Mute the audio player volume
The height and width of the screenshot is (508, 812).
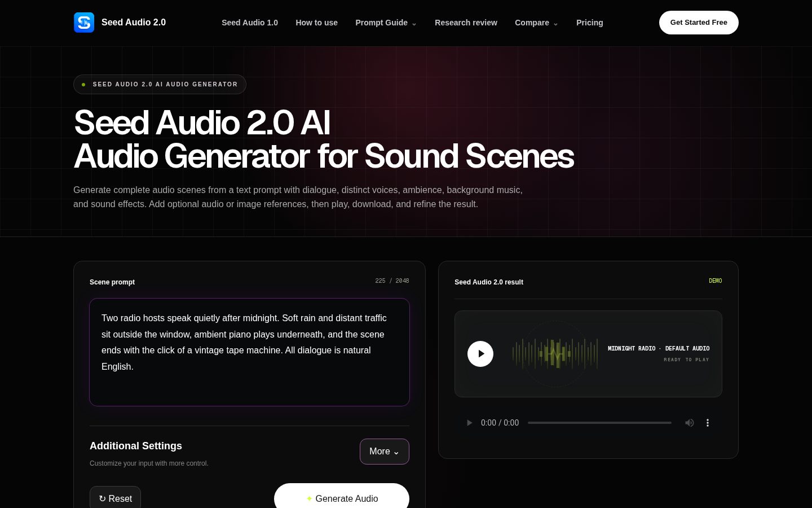(689, 423)
